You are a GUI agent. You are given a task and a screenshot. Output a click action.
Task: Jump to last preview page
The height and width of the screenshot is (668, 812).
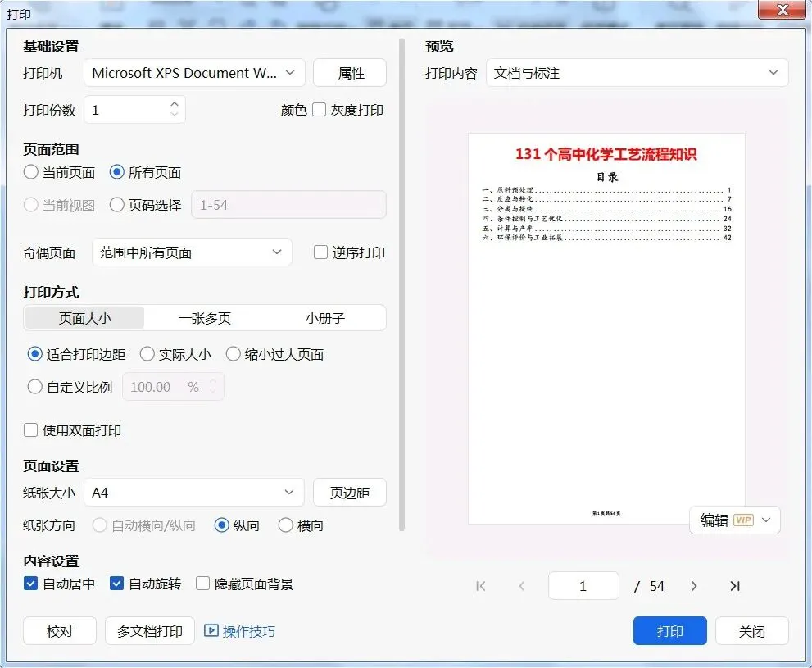click(x=735, y=586)
